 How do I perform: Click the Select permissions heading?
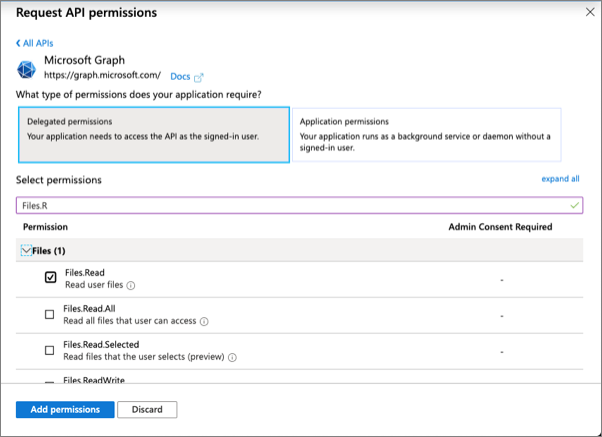(x=59, y=180)
